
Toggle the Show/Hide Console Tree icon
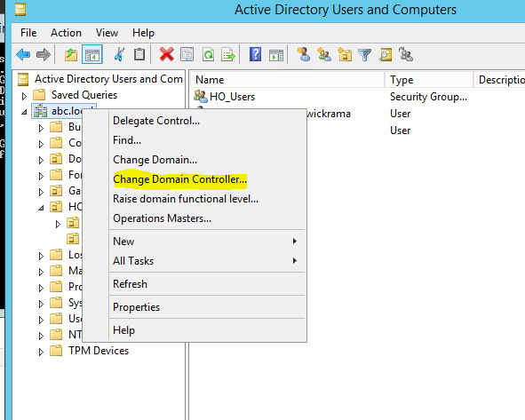coord(92,54)
